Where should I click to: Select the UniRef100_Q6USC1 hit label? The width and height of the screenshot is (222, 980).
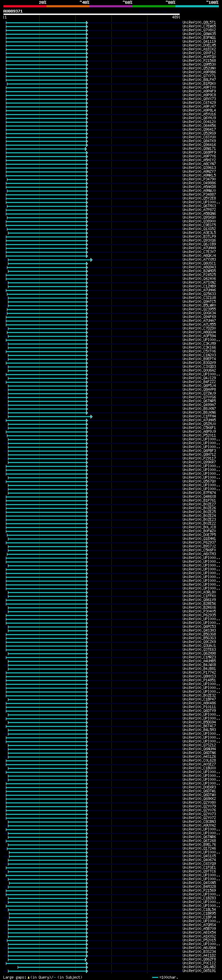tap(199, 264)
